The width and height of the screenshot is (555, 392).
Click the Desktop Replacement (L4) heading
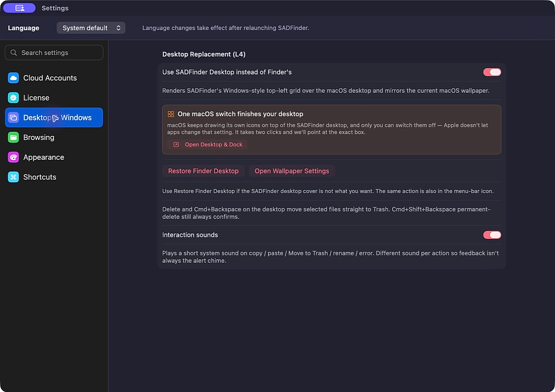tap(204, 54)
